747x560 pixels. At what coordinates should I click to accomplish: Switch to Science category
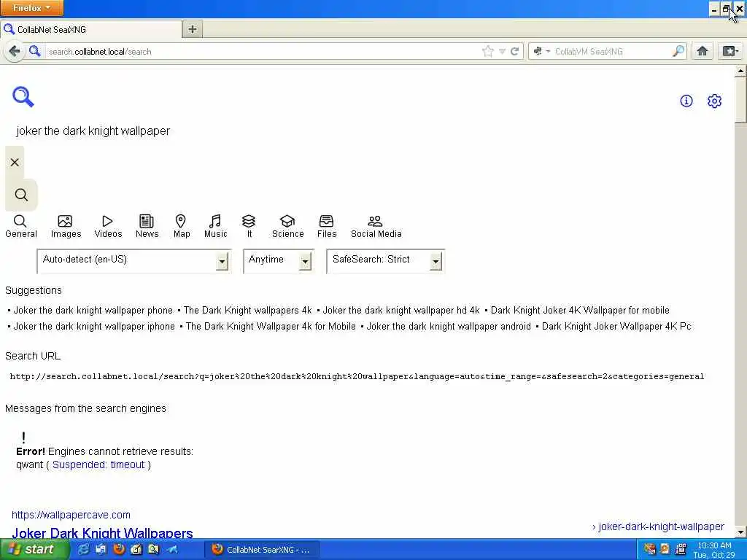click(287, 227)
